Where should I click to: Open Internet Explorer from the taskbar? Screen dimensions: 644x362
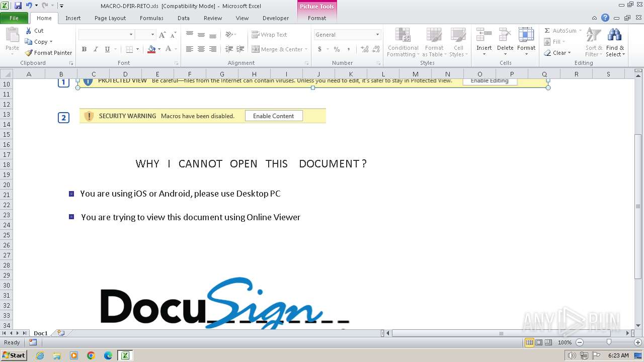[x=40, y=355]
